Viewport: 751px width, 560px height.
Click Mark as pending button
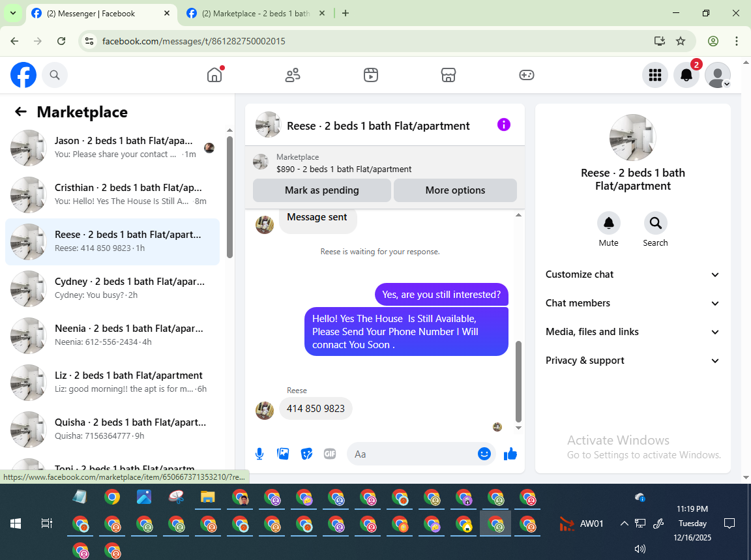click(322, 190)
